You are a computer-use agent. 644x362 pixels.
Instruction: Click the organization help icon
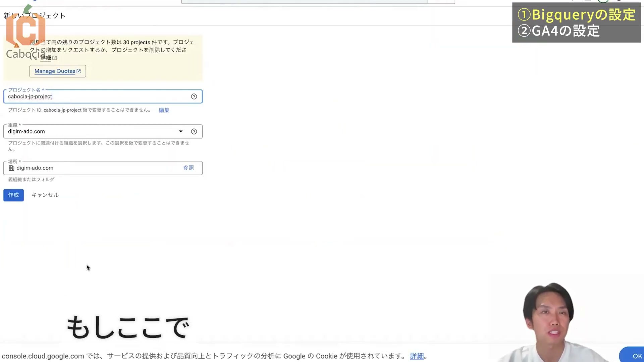point(194,131)
